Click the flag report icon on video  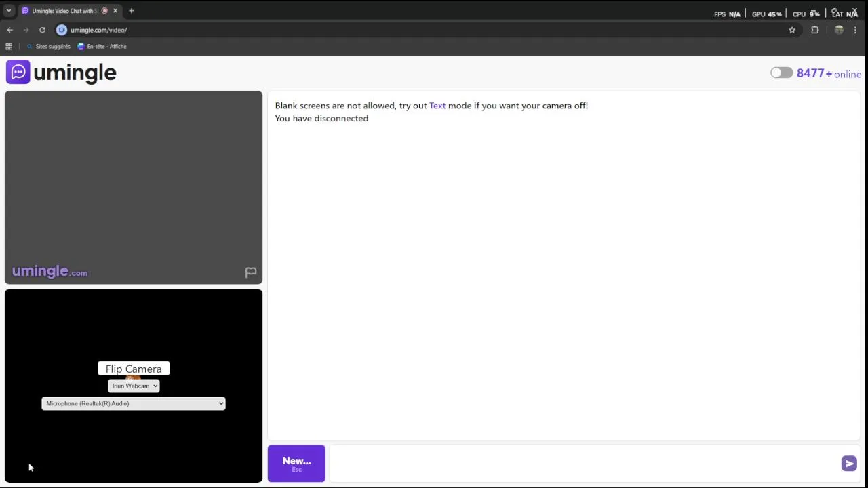[251, 272]
